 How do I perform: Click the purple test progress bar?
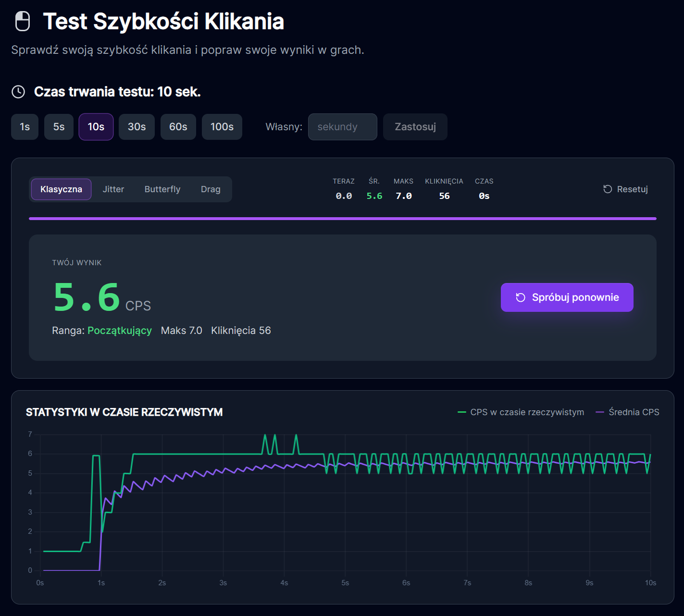pos(343,219)
